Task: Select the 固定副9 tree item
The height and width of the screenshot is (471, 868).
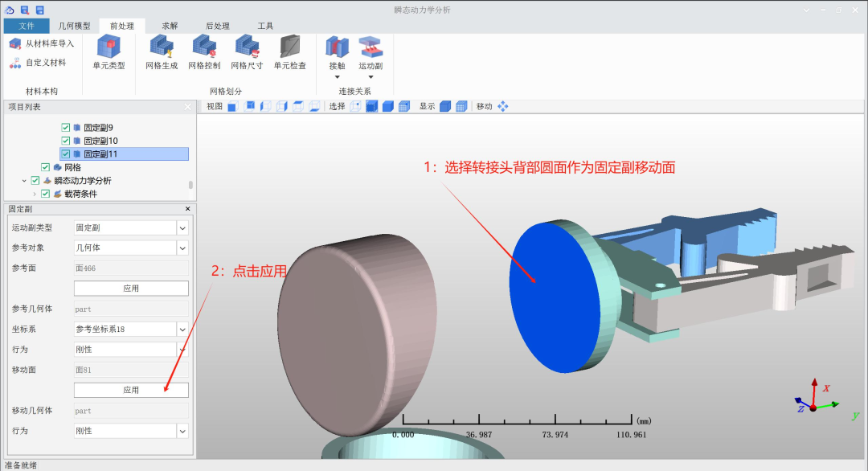Action: click(x=99, y=127)
